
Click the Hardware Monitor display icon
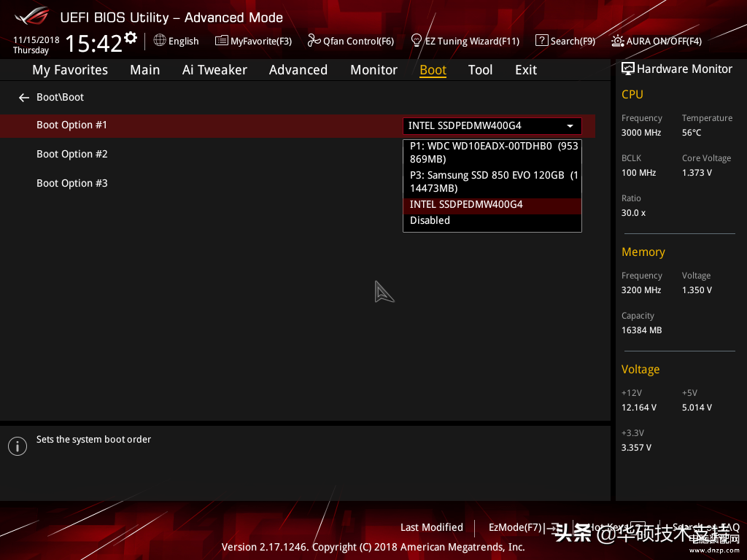[x=628, y=69]
